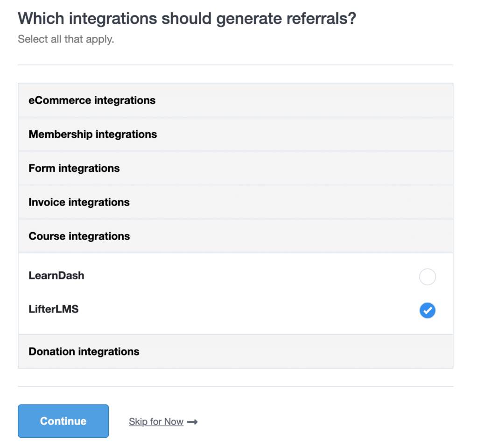Expand the eCommerce integrations section
This screenshot has width=478, height=448.
pos(235,100)
